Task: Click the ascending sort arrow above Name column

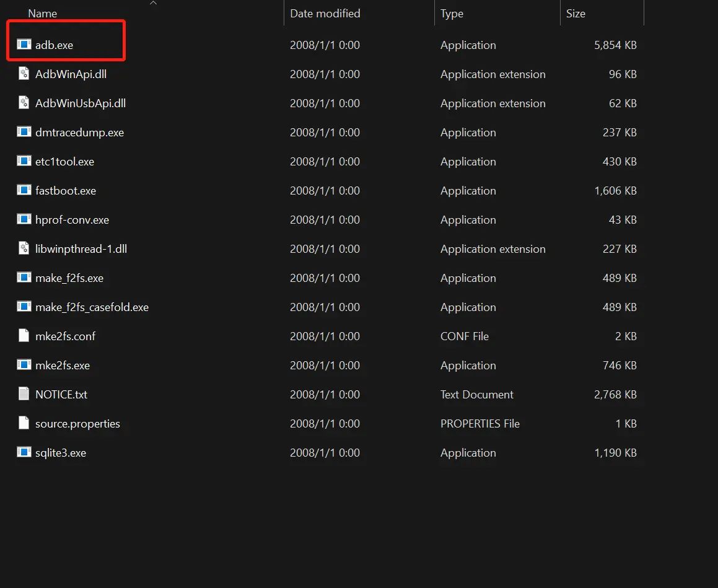Action: (153, 3)
